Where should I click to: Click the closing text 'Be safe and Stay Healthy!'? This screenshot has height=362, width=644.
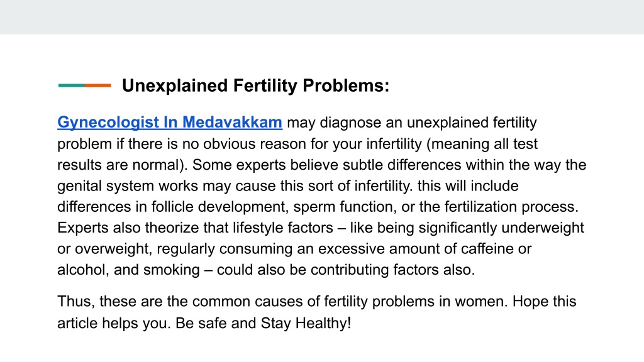pos(264,323)
